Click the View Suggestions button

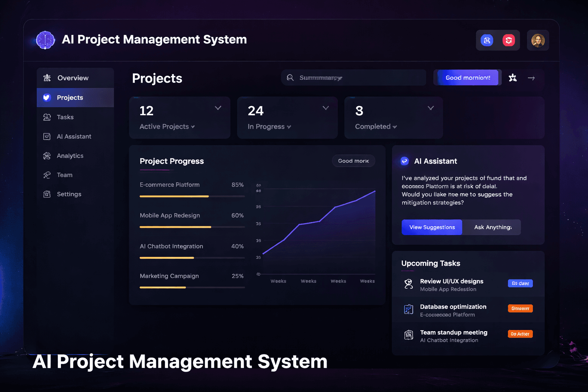coord(431,227)
